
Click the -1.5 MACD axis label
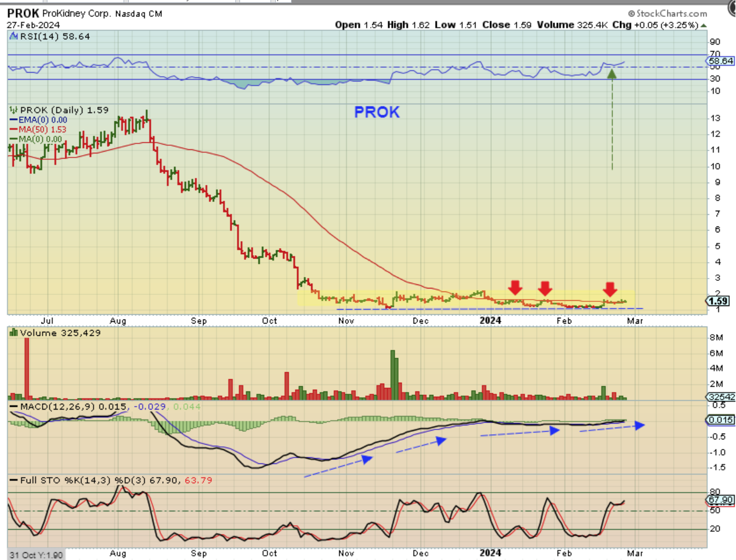(x=717, y=468)
